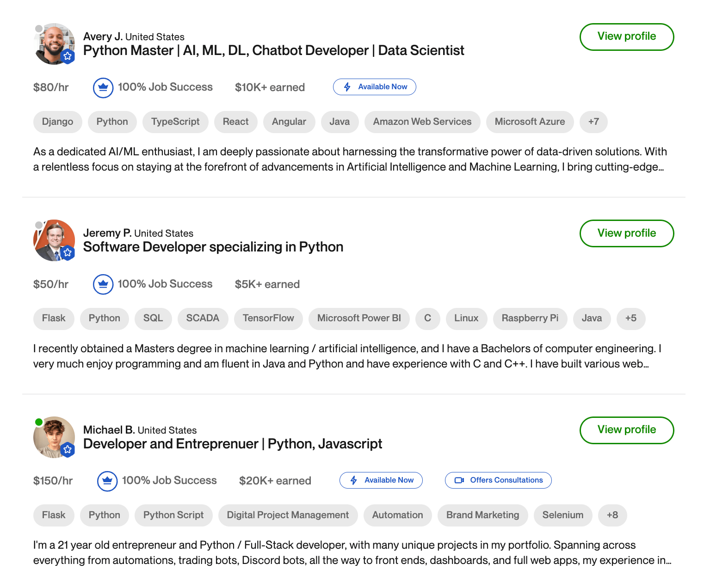Click the star badge on Jeremy's avatar
Viewport: 704px width, 588px height.
(x=68, y=253)
